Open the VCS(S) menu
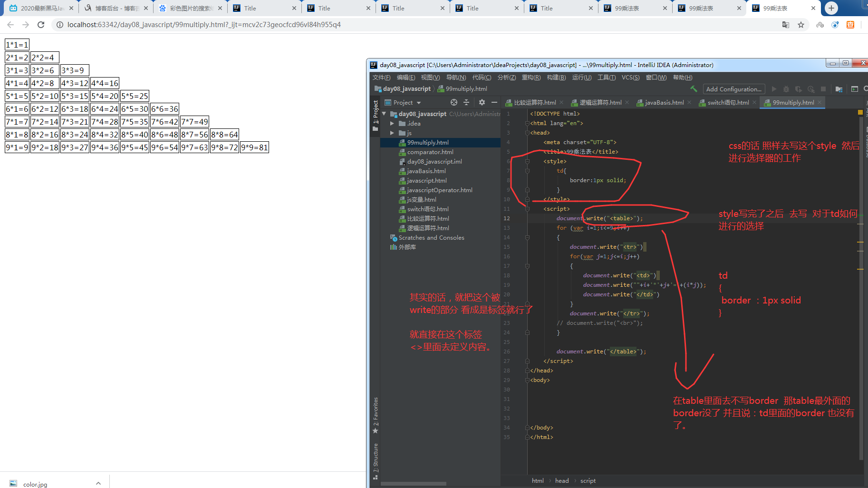The width and height of the screenshot is (868, 488). [x=631, y=78]
